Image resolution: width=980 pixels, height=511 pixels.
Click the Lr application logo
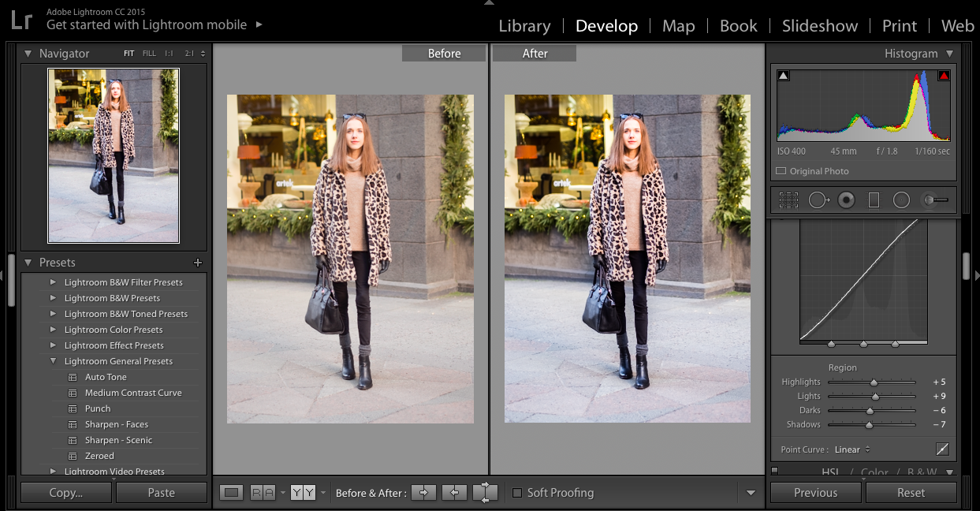[x=21, y=18]
